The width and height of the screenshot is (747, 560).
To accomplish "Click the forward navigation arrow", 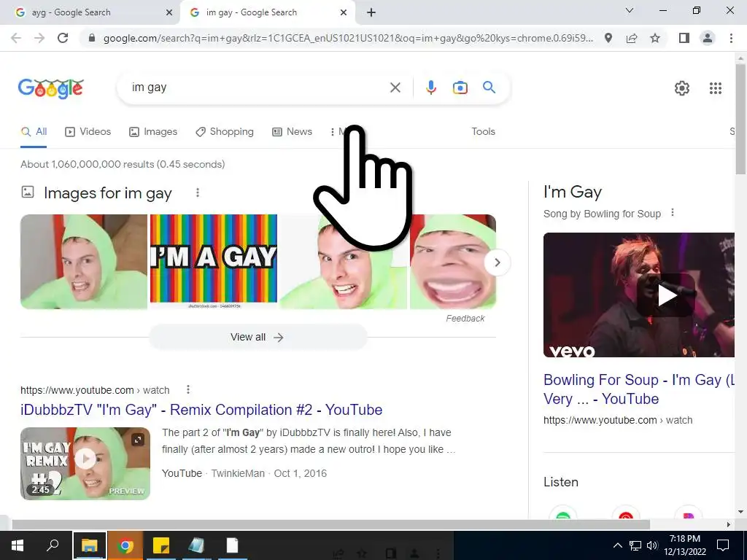I will point(39,38).
